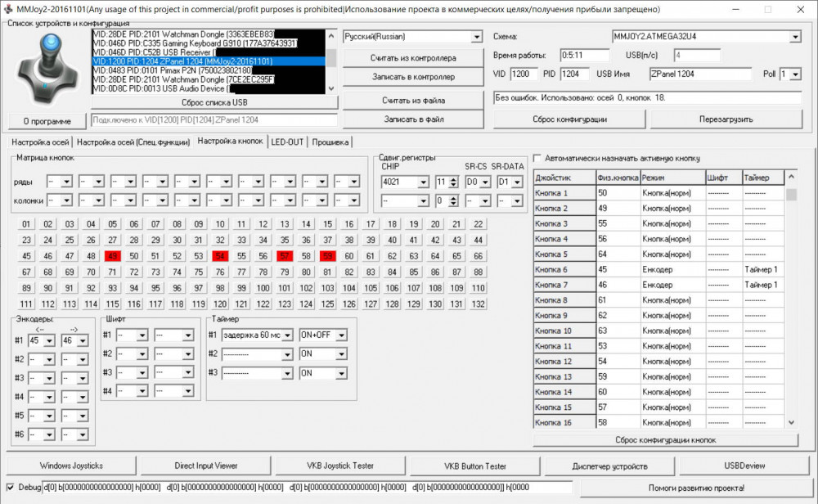Select red-highlighted button 49 in the grid

112,256
